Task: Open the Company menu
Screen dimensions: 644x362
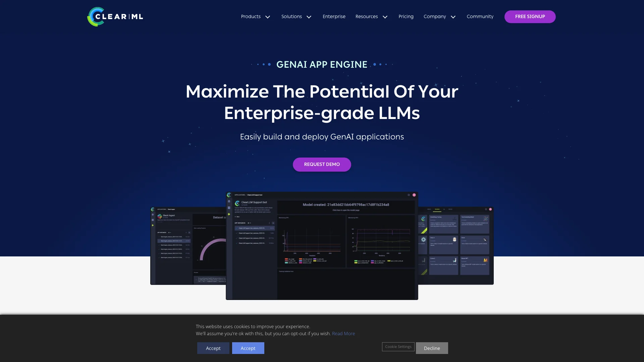Action: tap(439, 16)
